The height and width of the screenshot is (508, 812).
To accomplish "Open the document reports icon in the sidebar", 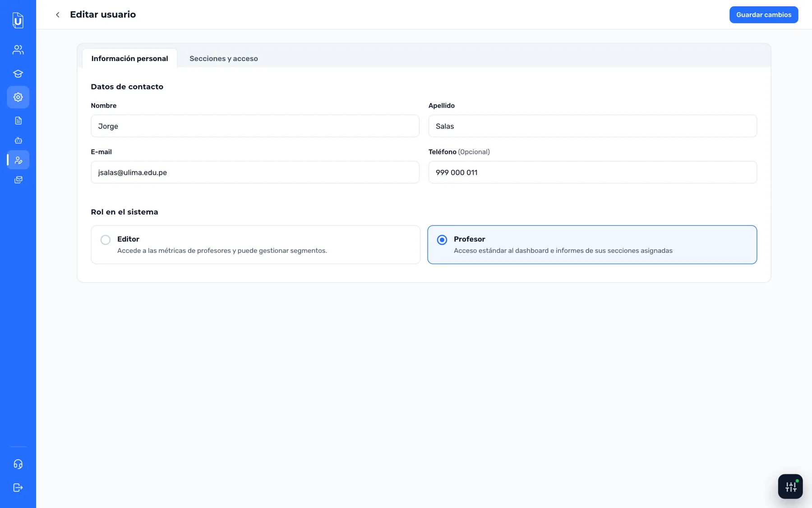I will tap(18, 121).
